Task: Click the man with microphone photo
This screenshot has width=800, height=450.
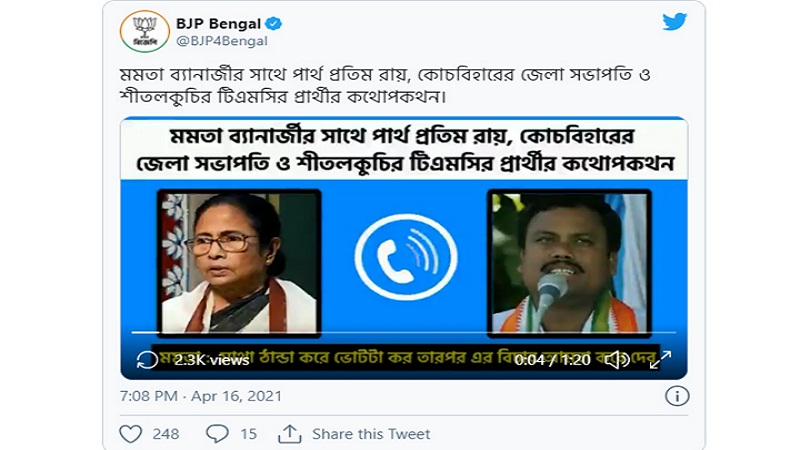Action: coord(569,263)
